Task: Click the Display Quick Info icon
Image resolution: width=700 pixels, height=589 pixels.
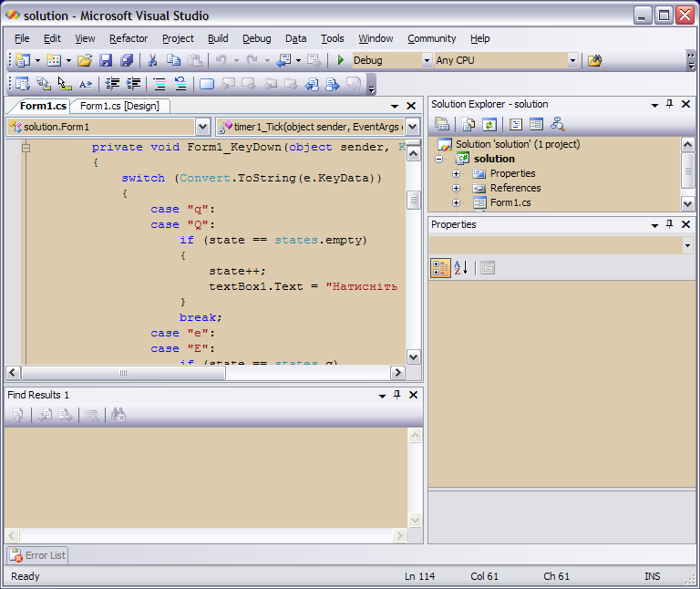Action: click(65, 84)
